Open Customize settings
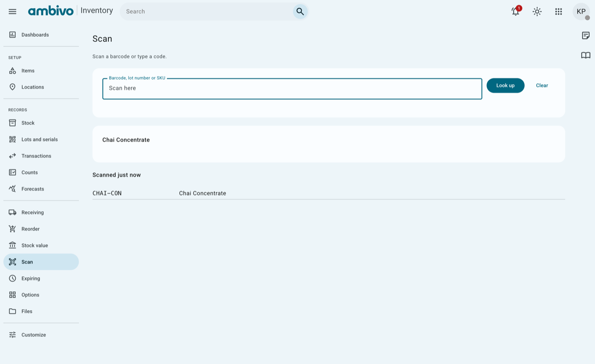The width and height of the screenshot is (595, 364). pos(41,335)
